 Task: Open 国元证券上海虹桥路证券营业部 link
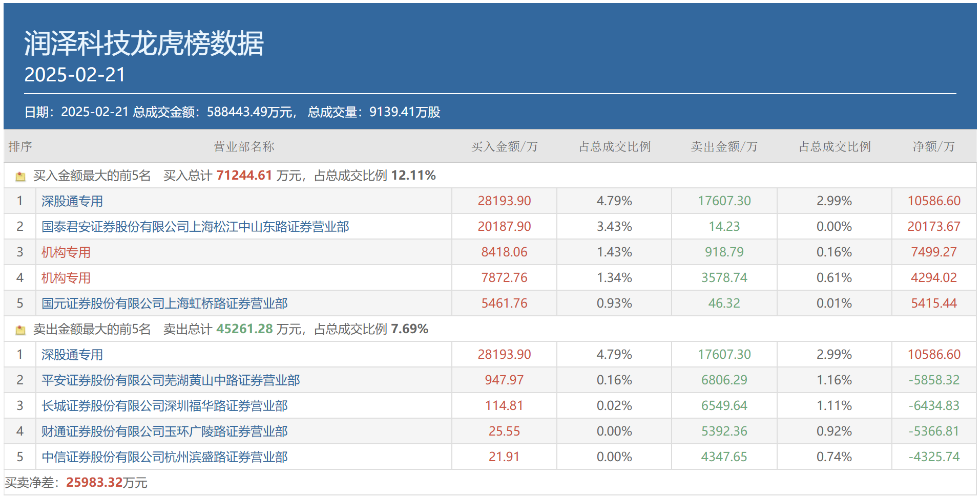[164, 304]
